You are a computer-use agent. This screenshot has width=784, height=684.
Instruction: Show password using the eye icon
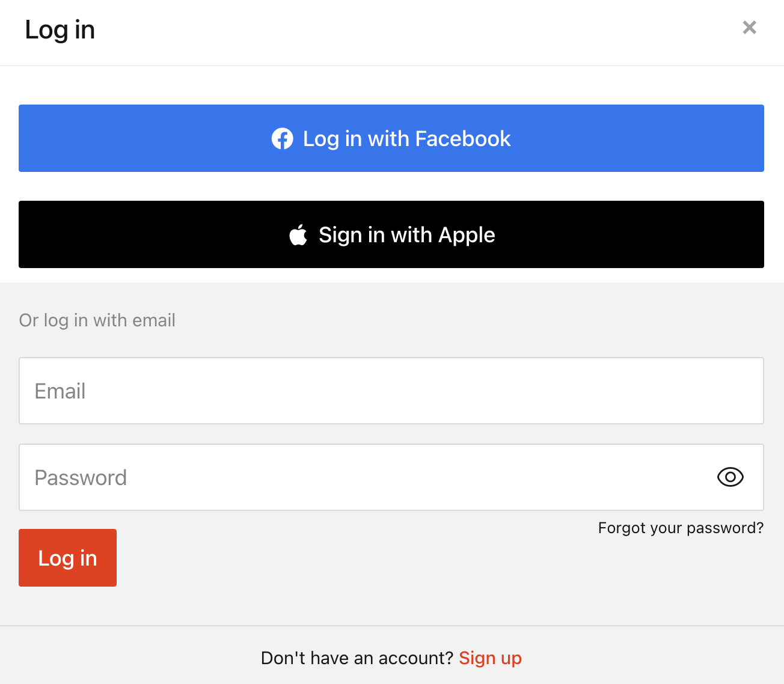[x=730, y=477]
